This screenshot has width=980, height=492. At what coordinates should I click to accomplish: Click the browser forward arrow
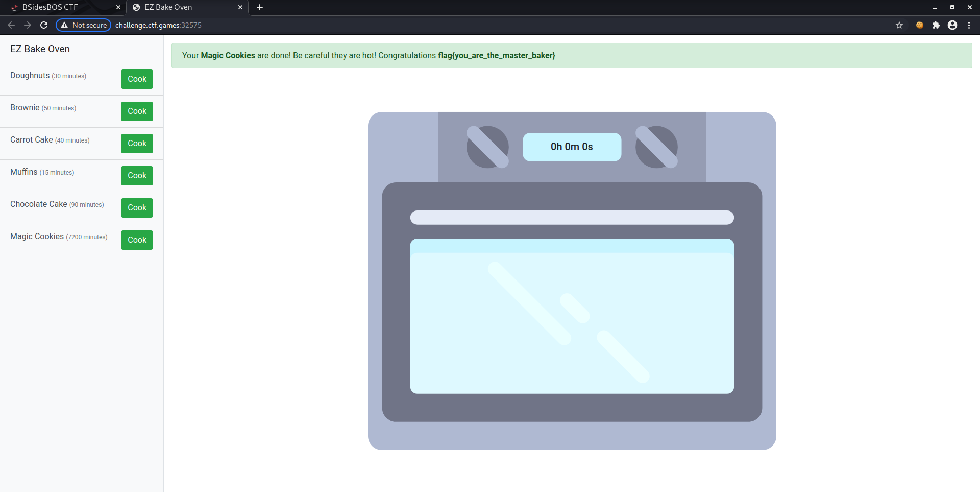[28, 25]
